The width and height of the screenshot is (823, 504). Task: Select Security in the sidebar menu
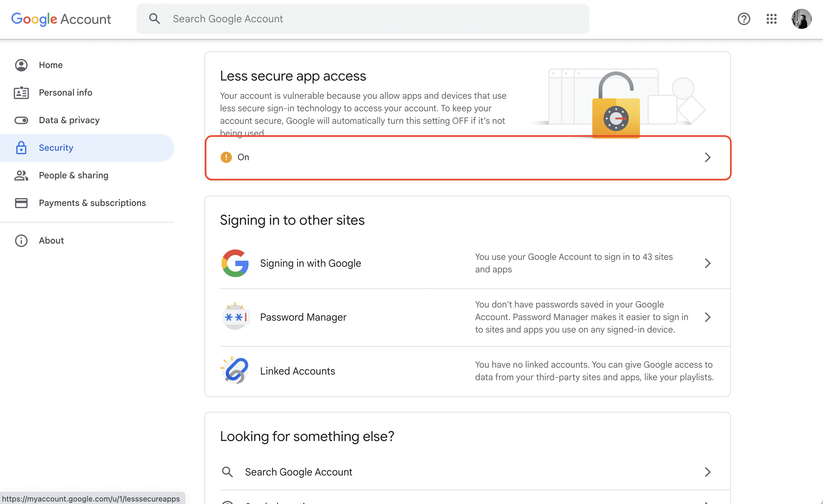tap(56, 148)
